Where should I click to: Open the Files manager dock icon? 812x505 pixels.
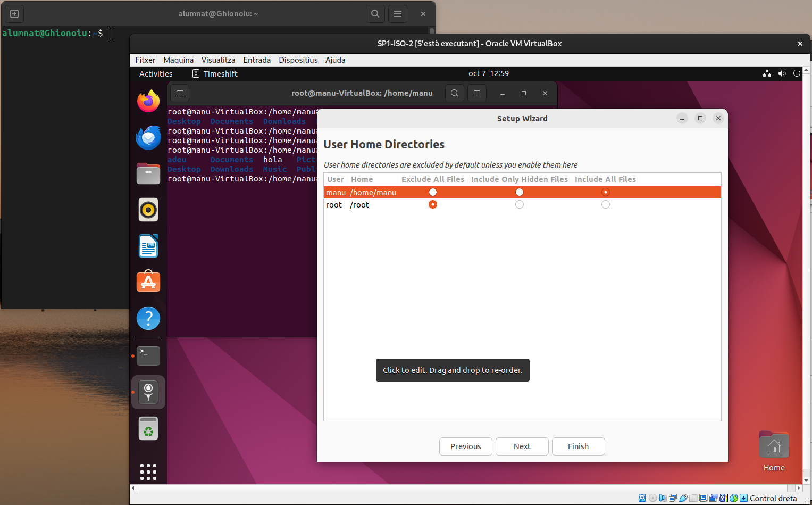[148, 174]
